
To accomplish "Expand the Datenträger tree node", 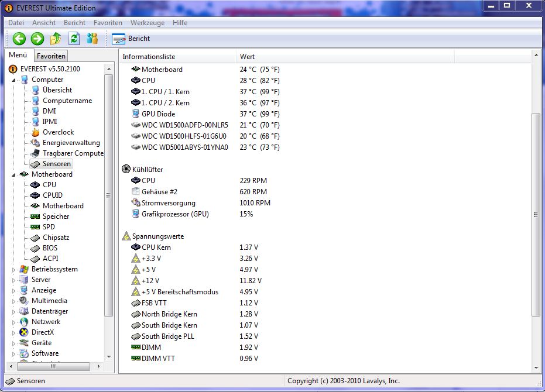I will coord(13,312).
